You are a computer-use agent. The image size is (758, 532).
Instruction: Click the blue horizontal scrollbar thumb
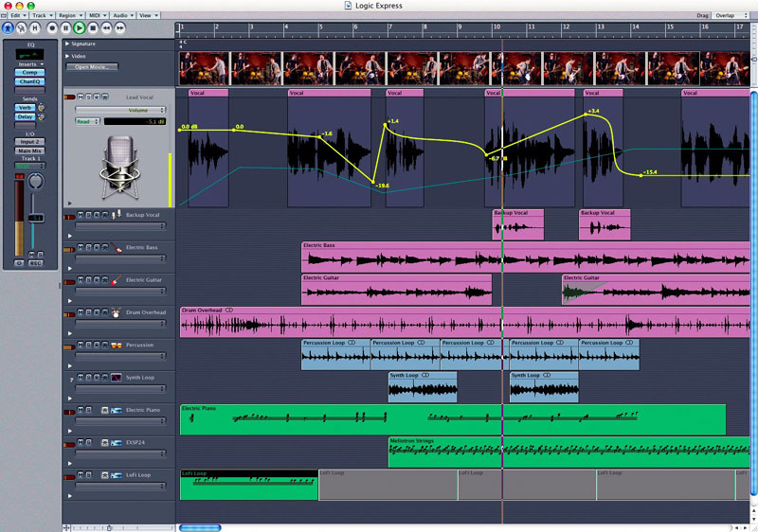(200, 528)
